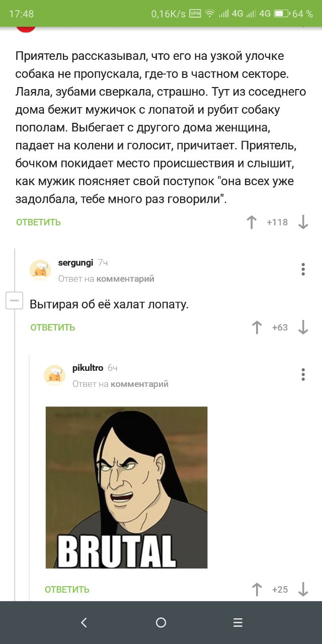Viewport: 322px width, 644px height.
Task: Upvote pikultro's comment rated +25
Action: pyautogui.click(x=257, y=589)
